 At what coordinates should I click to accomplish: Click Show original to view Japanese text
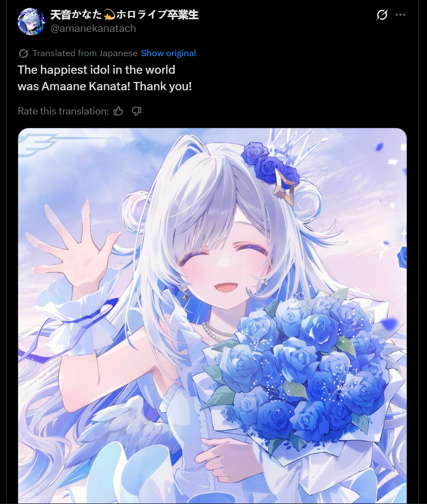coord(168,53)
